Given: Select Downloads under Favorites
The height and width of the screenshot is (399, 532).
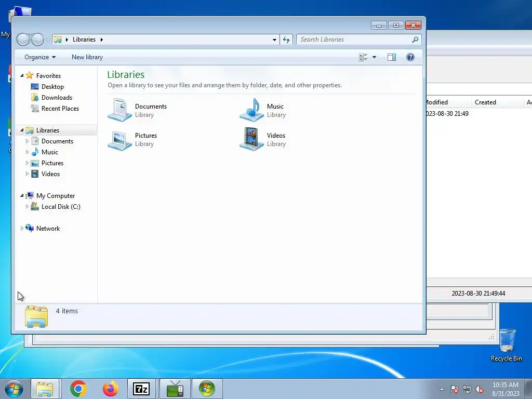Looking at the screenshot, I should (x=57, y=97).
